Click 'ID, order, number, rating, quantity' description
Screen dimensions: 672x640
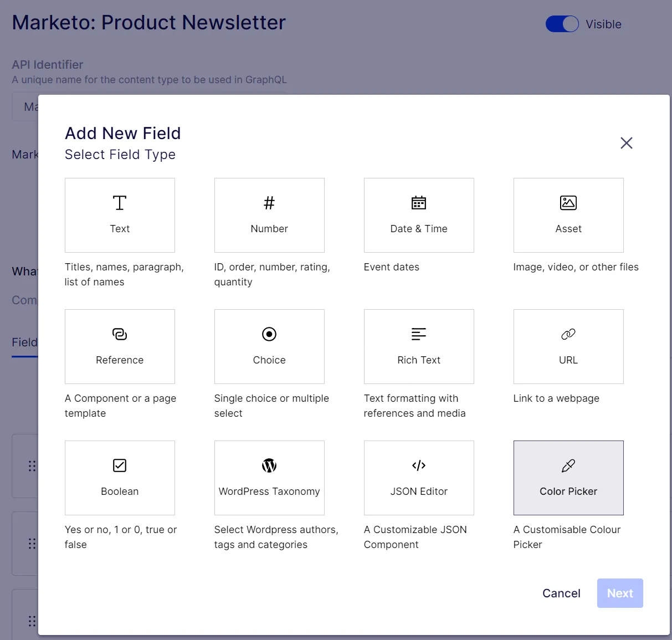272,274
